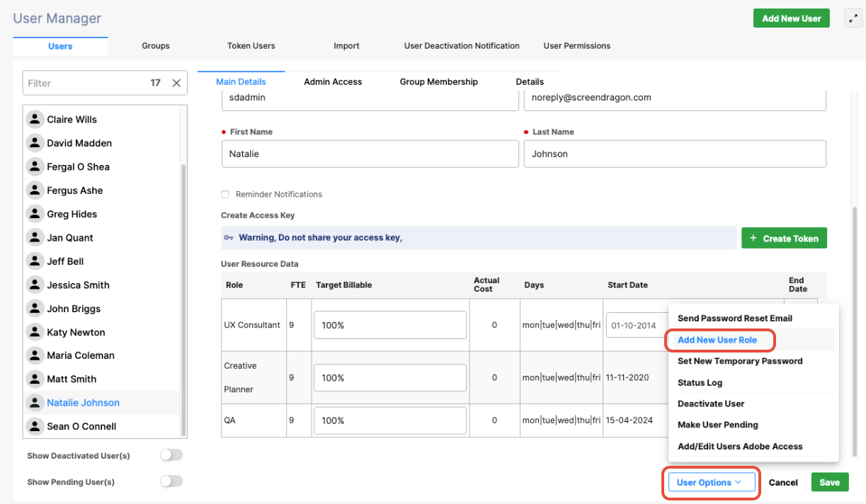Click Jessica Smith's avatar icon

coord(34,285)
